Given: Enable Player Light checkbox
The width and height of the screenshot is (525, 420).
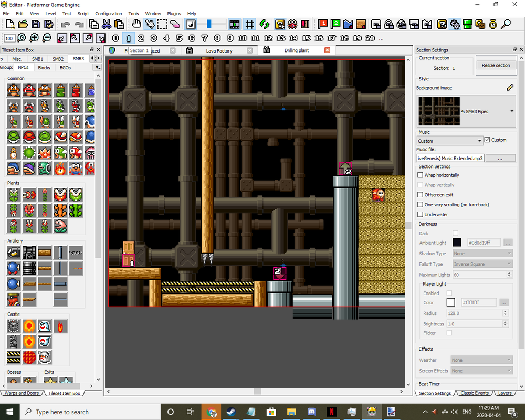Looking at the screenshot, I should [x=449, y=293].
